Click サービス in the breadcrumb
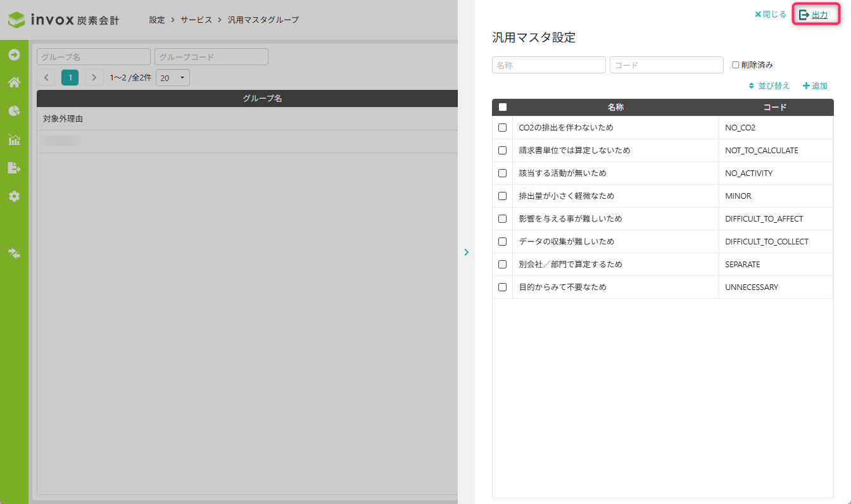The width and height of the screenshot is (851, 504). pyautogui.click(x=196, y=20)
